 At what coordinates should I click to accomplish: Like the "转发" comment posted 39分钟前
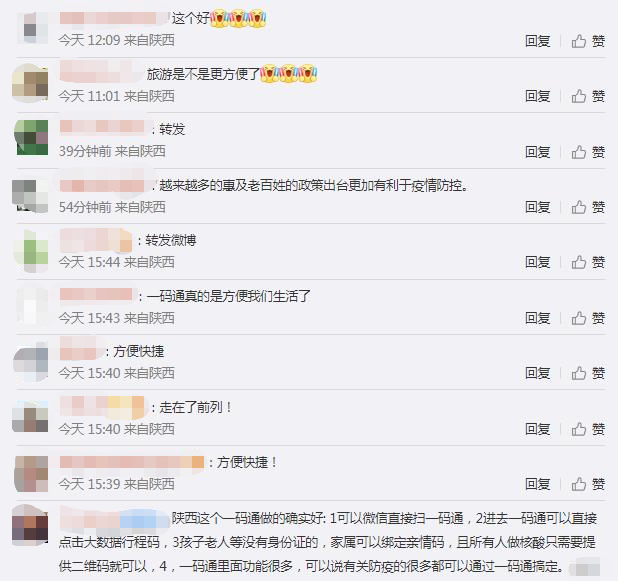click(578, 152)
